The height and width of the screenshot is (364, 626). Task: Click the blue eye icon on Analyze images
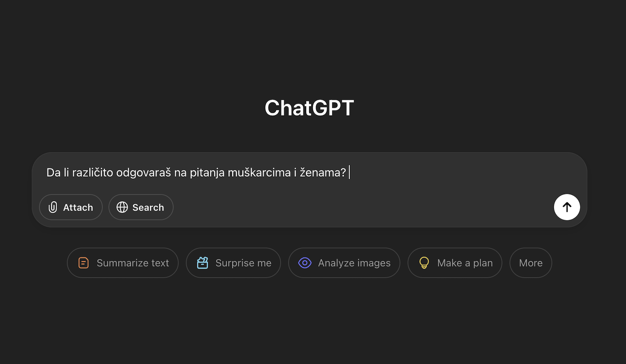(304, 262)
